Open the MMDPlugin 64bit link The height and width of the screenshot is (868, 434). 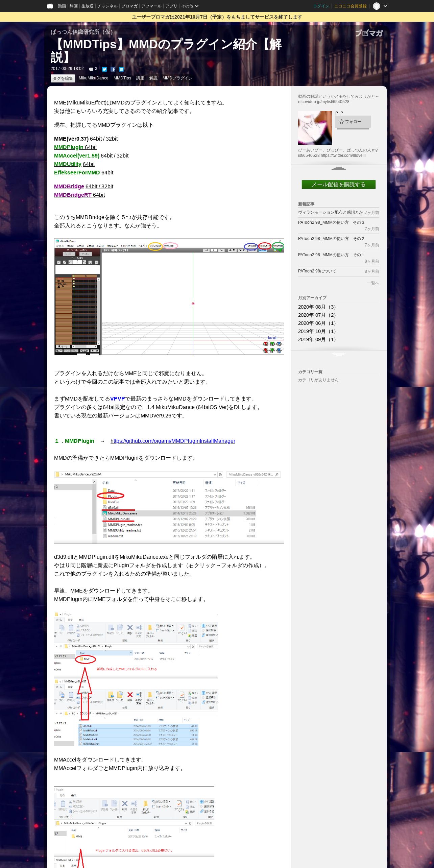75,147
